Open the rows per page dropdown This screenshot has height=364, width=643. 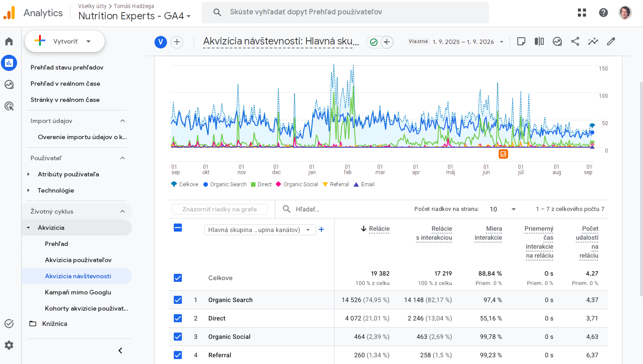(x=502, y=209)
